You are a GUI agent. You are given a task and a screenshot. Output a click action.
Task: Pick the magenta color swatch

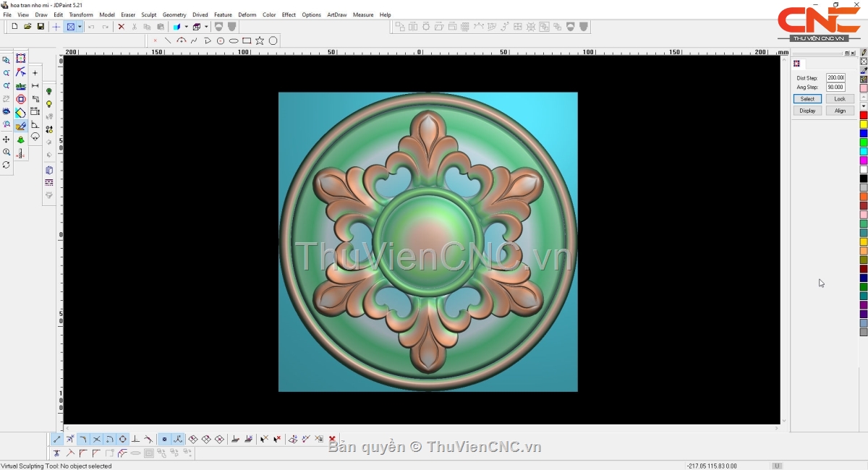click(x=864, y=161)
